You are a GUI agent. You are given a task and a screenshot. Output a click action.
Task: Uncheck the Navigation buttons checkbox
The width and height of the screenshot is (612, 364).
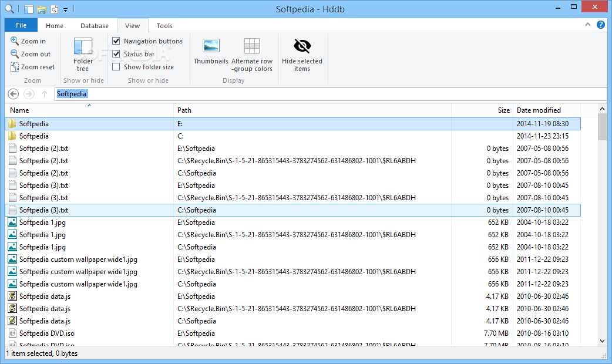[116, 41]
